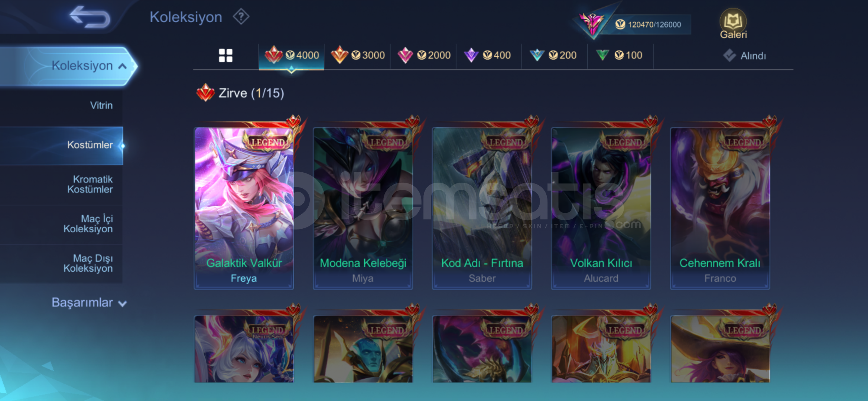Toggle the Alındı owned filter
Image resolution: width=868 pixels, height=401 pixels.
[745, 56]
